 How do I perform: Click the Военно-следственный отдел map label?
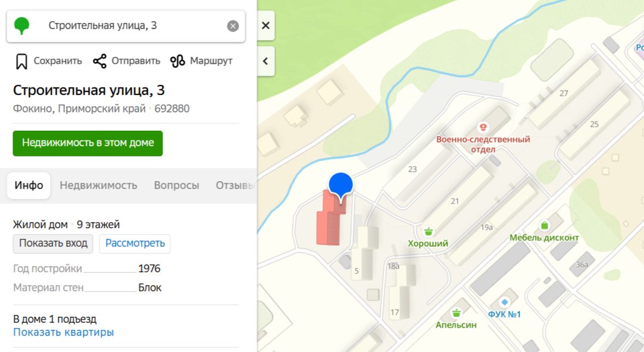(483, 144)
